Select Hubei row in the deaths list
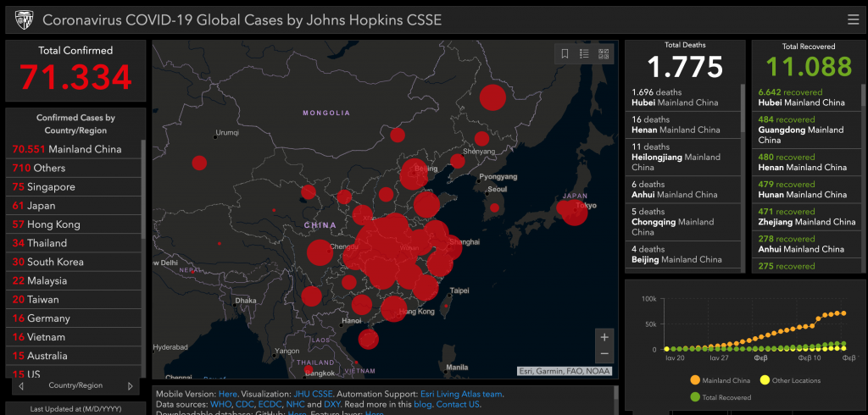The image size is (868, 415). pos(682,97)
